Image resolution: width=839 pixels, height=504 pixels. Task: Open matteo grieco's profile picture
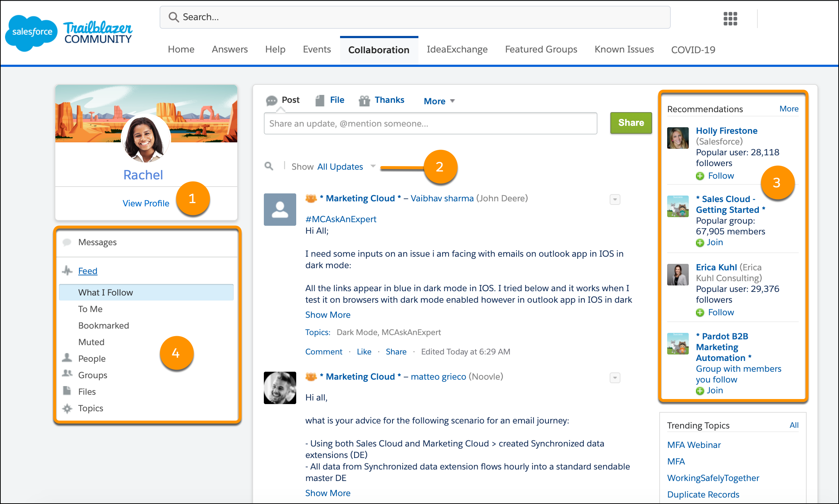[x=280, y=388]
